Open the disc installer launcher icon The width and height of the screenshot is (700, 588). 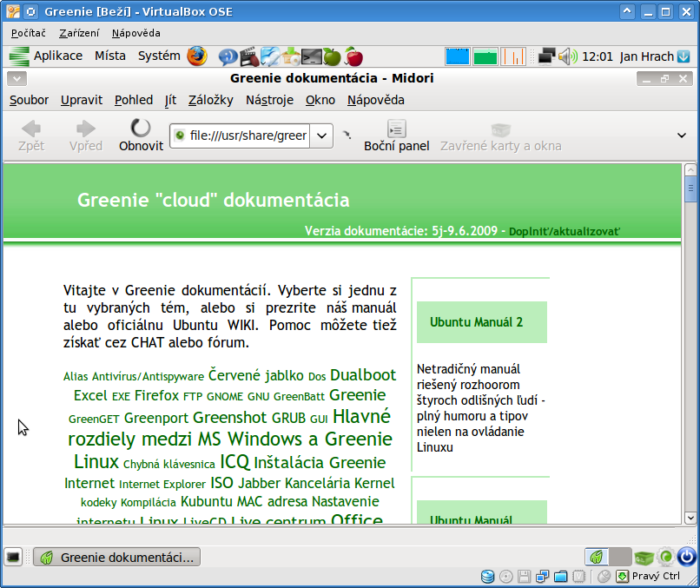tap(291, 56)
